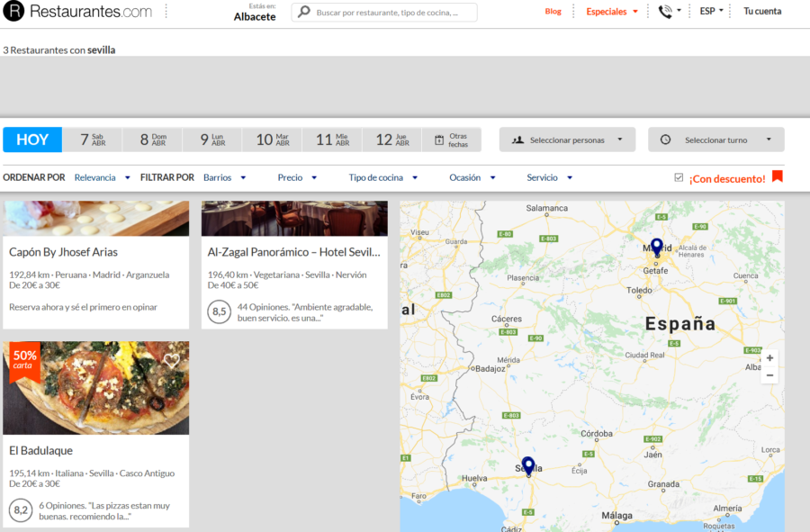This screenshot has height=532, width=810.
Task: Open Al-Zagal Panorámico restaurant title
Action: [x=293, y=252]
